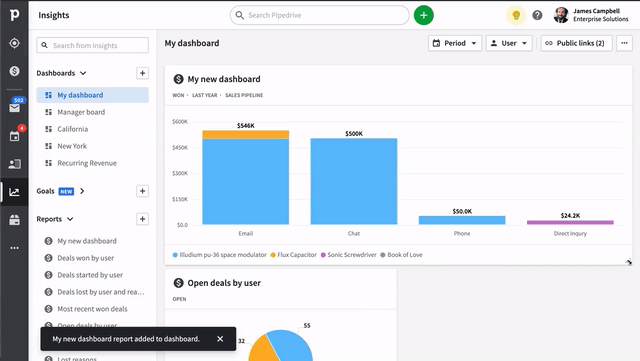
Task: Click the Phone bar in the chart
Action: point(462,220)
